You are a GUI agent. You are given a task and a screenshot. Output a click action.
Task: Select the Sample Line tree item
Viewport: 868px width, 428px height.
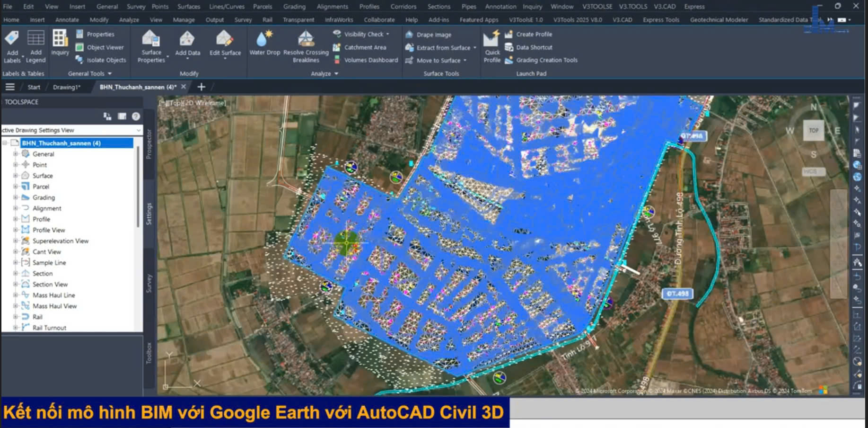[49, 263]
